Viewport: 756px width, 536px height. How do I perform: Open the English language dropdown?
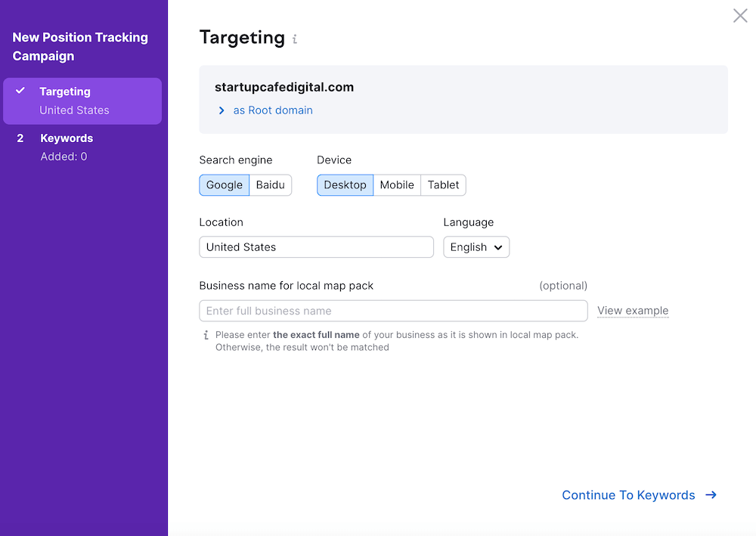[476, 247]
